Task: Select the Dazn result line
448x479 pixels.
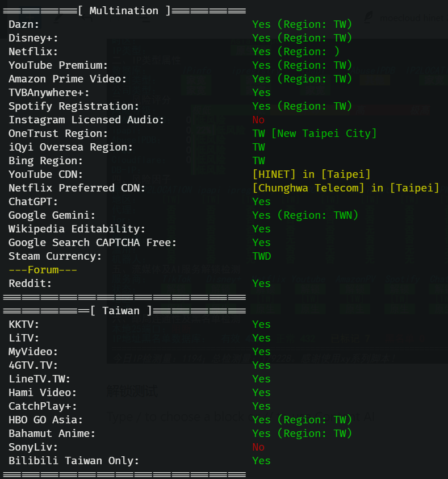Action: tap(180, 24)
